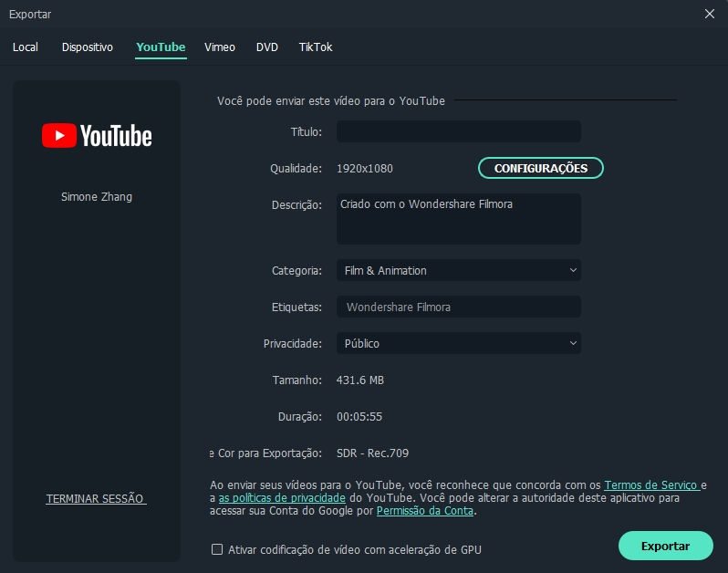The image size is (728, 573).
Task: Open the políticas de privacidade link
Action: pyautogui.click(x=282, y=498)
